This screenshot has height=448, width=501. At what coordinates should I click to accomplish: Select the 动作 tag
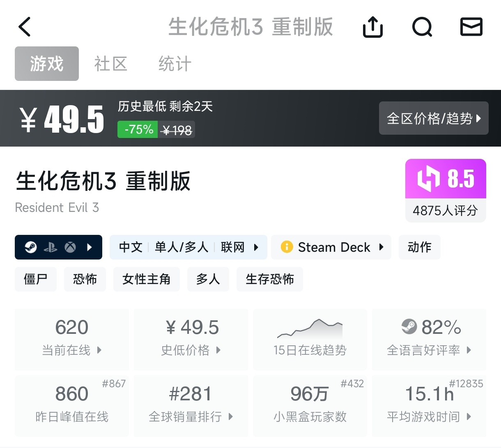tap(420, 247)
